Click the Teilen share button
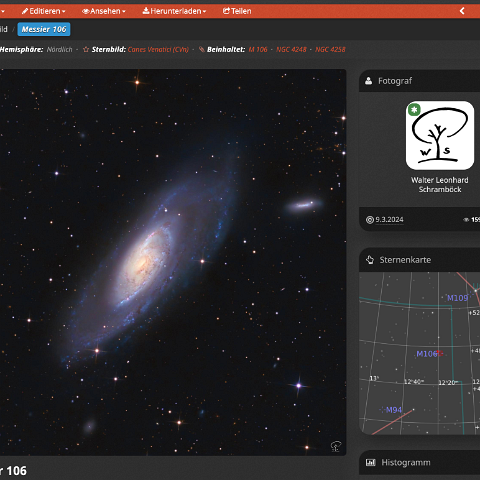The image size is (480, 480). [x=237, y=11]
